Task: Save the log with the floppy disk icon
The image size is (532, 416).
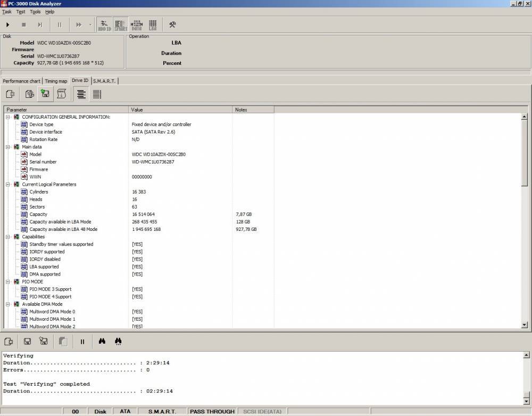Action: (x=27, y=342)
